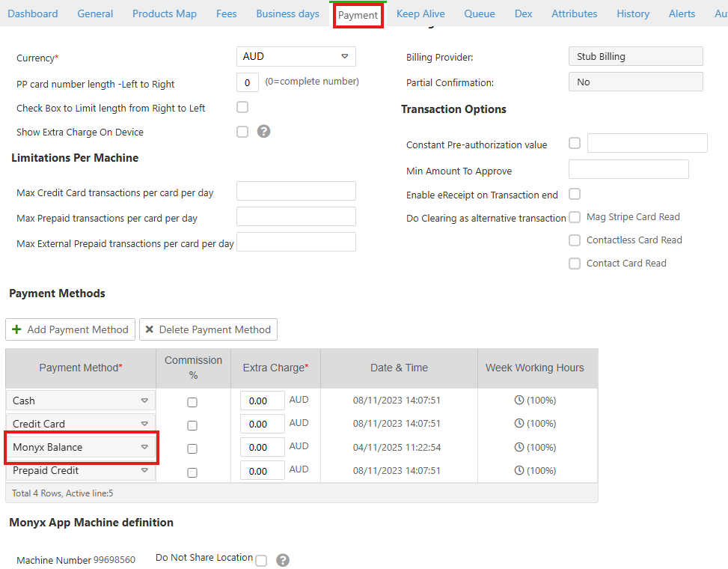Click Total 4 Rows status text
728x569 pixels.
[x=63, y=493]
